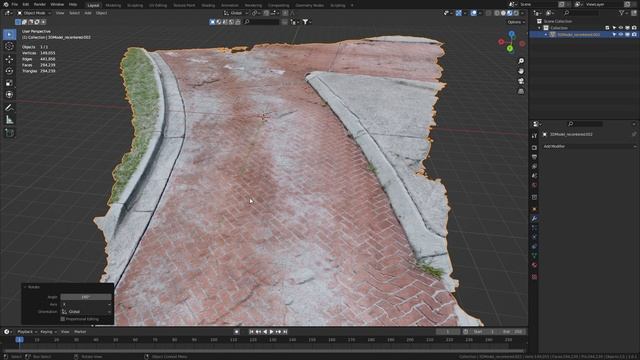Toggle Collection render camera icon
Viewport: 640px width, 360px height.
[x=634, y=28]
